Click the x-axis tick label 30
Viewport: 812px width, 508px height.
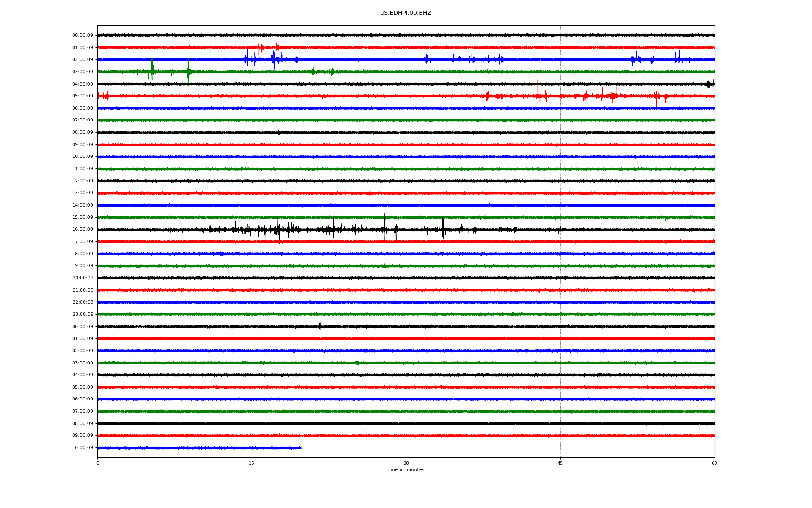(x=406, y=463)
